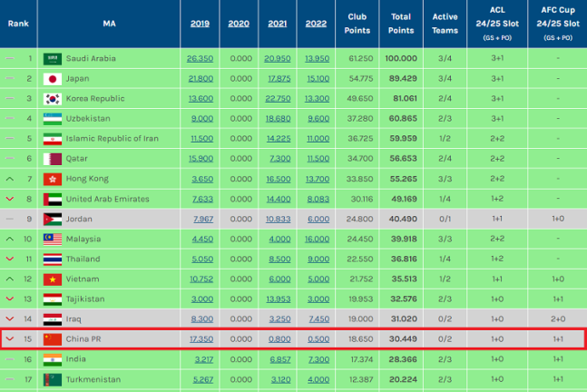587x392 pixels.
Task: Open India's 2021 points 6.857
Action: click(280, 359)
